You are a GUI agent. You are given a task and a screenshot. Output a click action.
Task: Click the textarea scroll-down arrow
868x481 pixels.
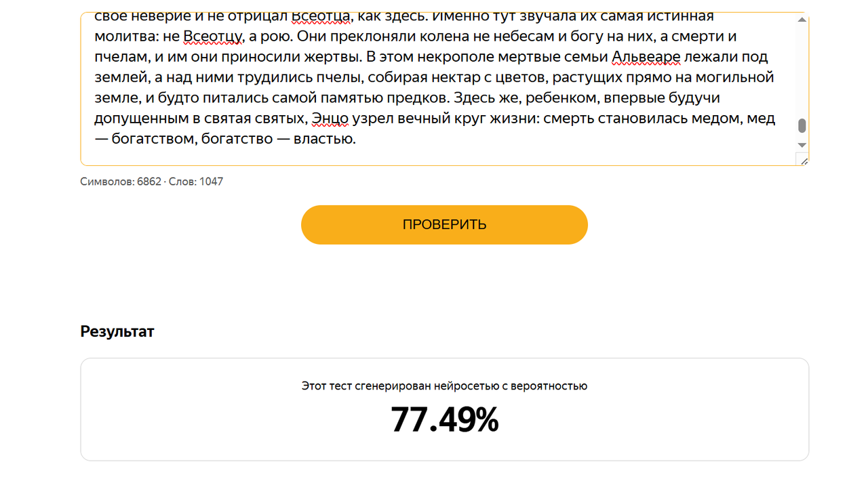(x=802, y=145)
